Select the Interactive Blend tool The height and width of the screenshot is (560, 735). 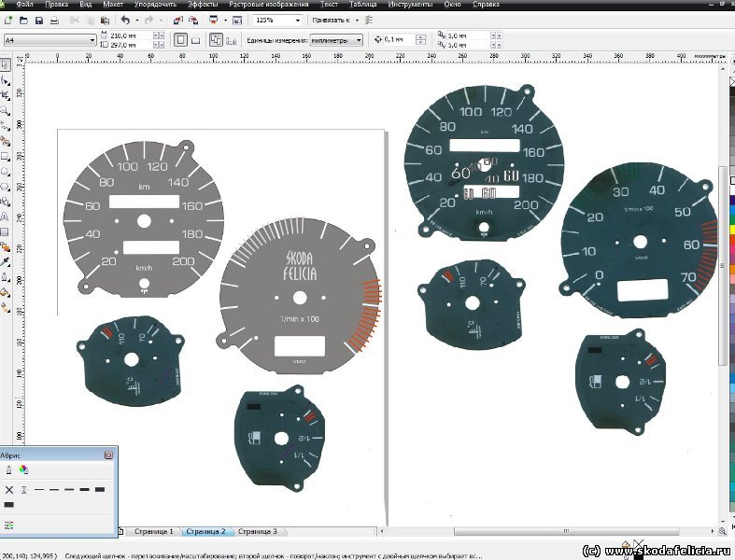(x=5, y=247)
